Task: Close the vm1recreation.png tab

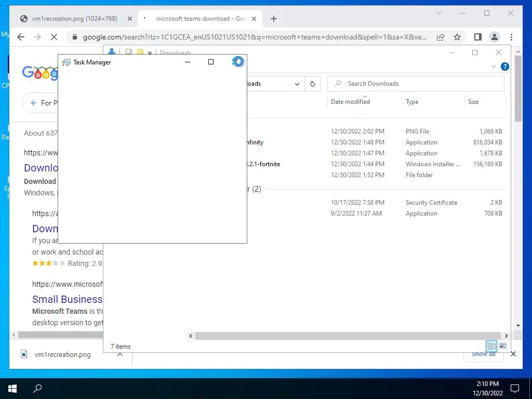Action: (x=129, y=19)
